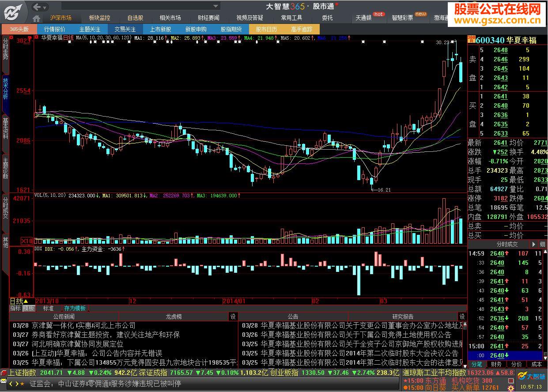Viewport: 548px width, 392px height.
Task: Select the 自选股 menu tab
Action: 135,18
